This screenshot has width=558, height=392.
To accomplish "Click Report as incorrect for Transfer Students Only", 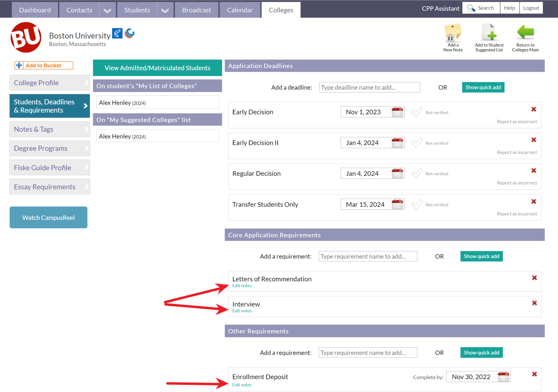I will [517, 214].
